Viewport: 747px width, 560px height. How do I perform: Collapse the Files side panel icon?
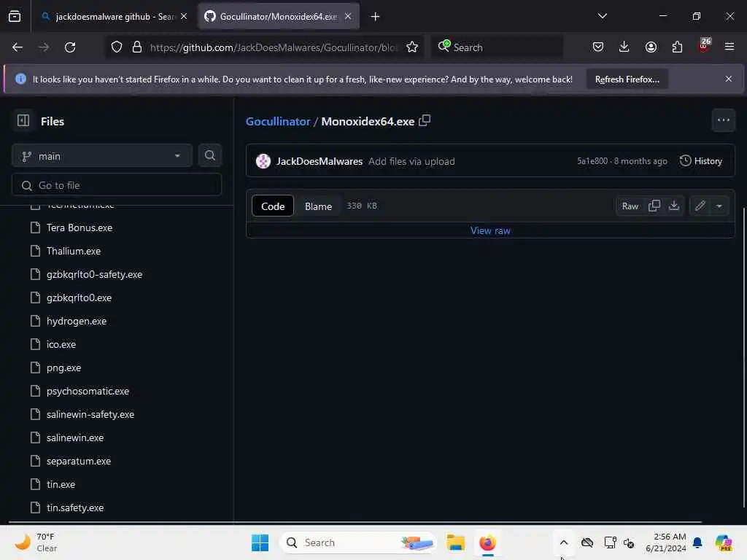pos(23,120)
